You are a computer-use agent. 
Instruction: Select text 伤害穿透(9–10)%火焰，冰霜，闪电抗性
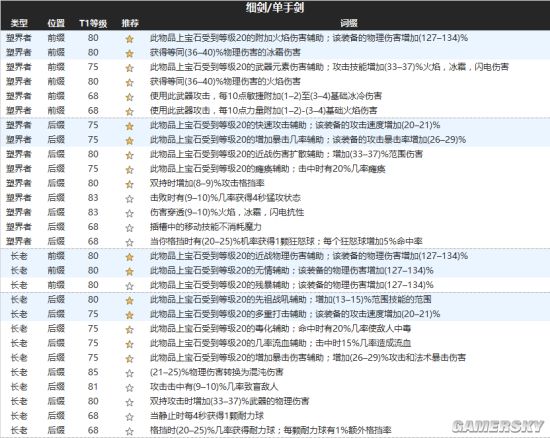tap(227, 213)
